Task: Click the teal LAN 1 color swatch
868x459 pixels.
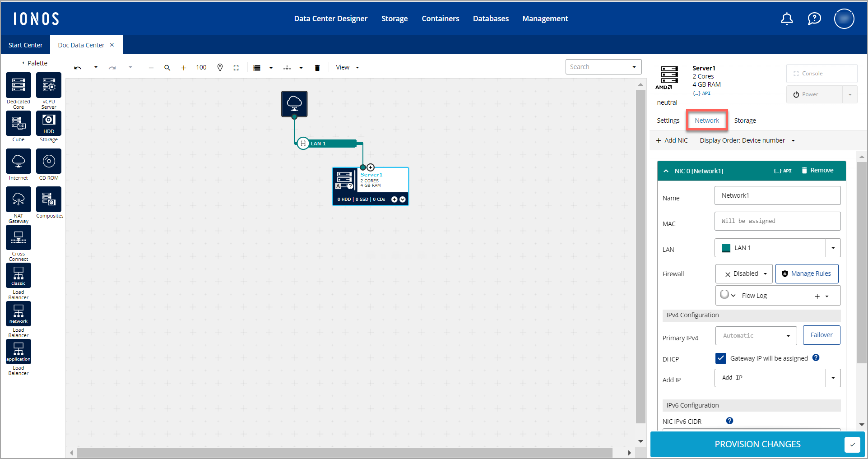Action: (x=726, y=248)
